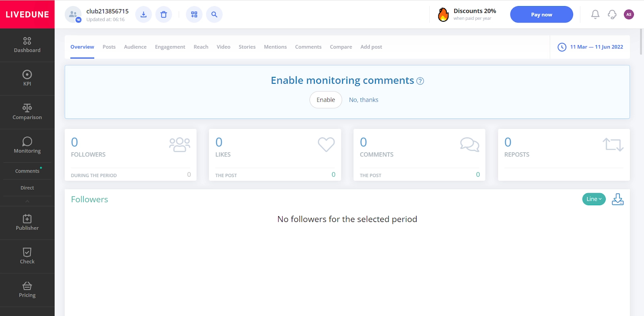Viewport: 644px width, 316px height.
Task: Click the download report icon in header
Action: pyautogui.click(x=143, y=14)
